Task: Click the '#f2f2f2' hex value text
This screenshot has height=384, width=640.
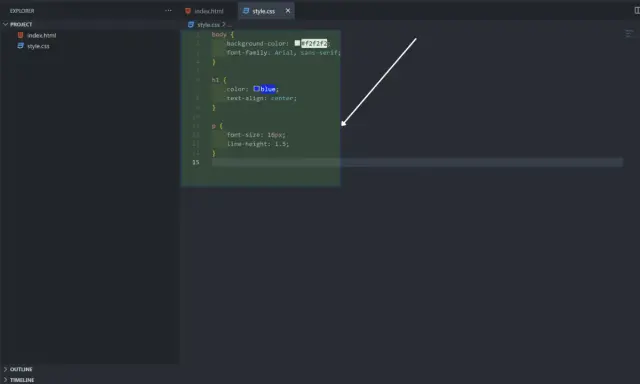Action: (x=314, y=44)
